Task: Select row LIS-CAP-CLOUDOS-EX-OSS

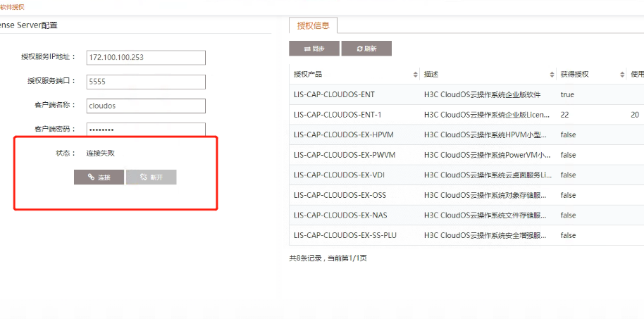Action: 466,195
